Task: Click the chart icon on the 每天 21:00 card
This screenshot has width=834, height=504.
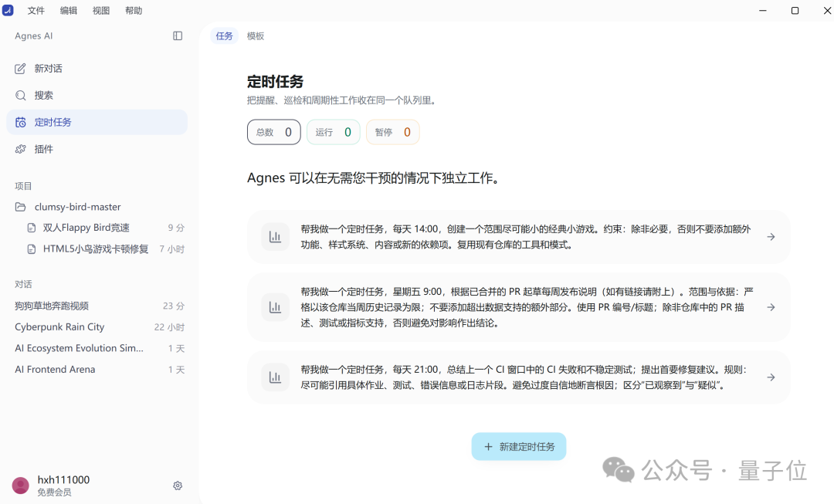Action: 275,377
